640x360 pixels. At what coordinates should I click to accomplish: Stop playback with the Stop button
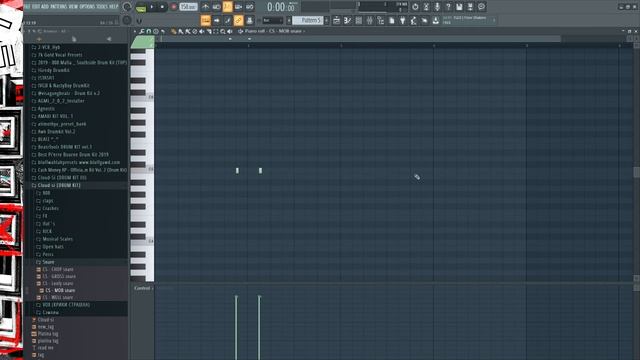click(162, 7)
